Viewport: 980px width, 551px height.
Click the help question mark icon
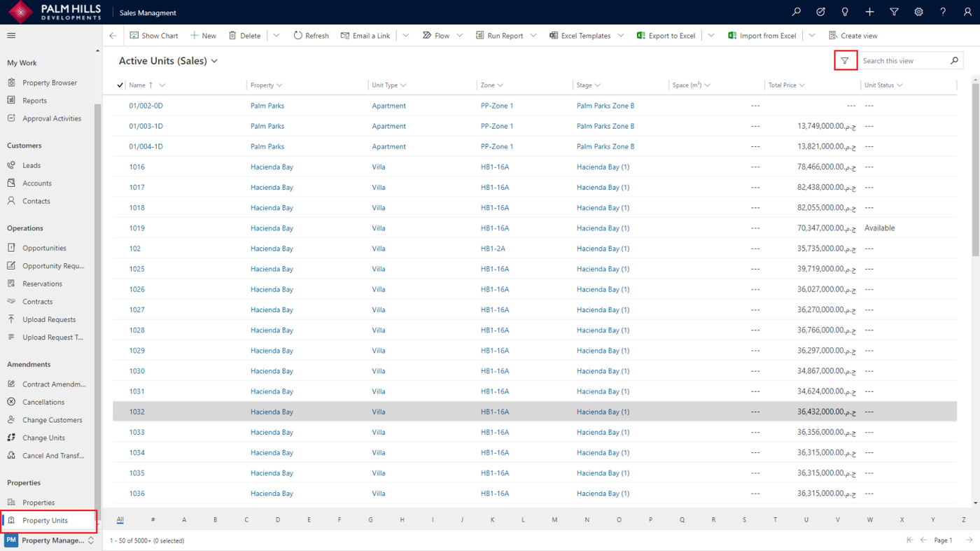(943, 12)
